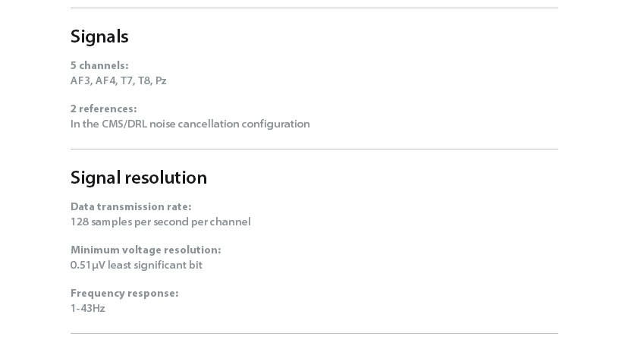This screenshot has height=346, width=644.
Task: Click the channel list AF3, AF4, T7, T8, Pz
Action: 118,80
